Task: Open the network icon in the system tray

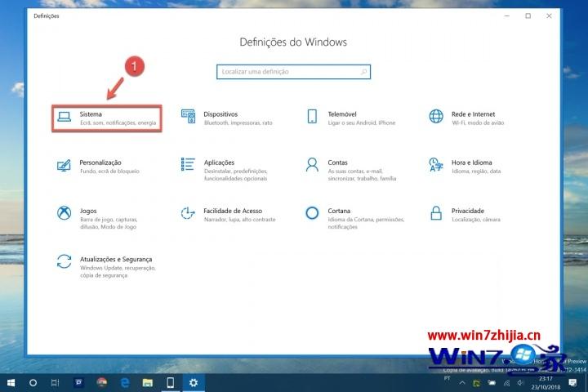Action: point(506,383)
